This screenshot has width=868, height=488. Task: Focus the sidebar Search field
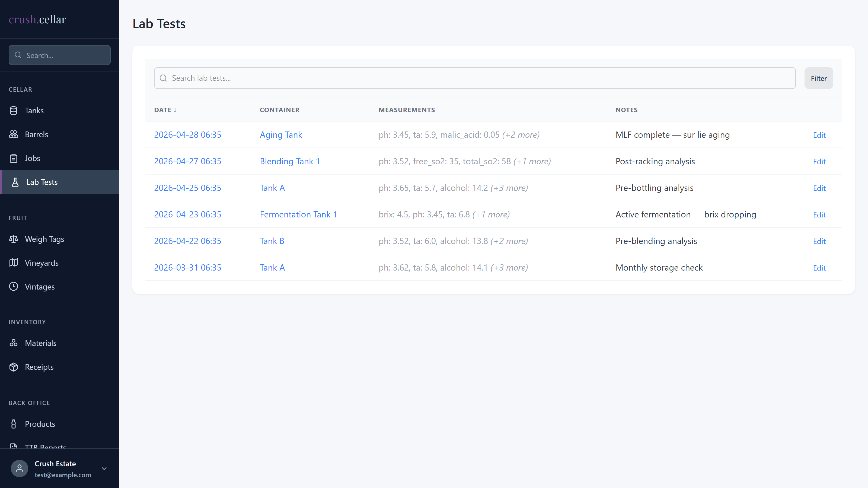[60, 55]
